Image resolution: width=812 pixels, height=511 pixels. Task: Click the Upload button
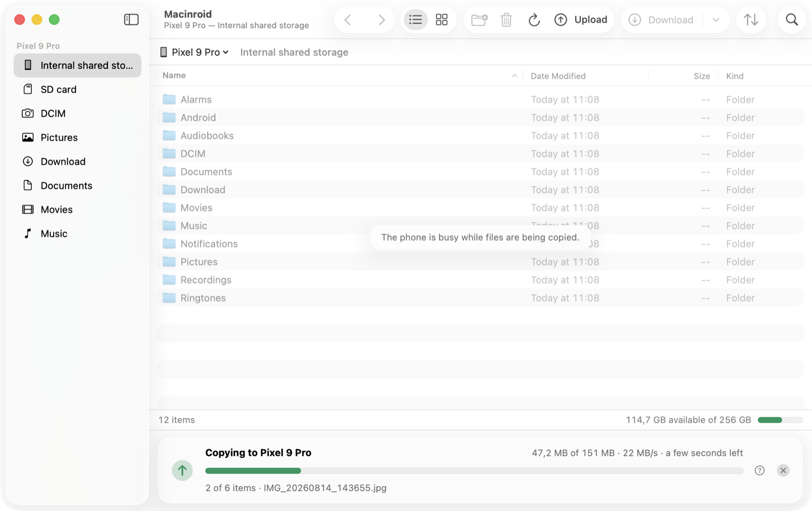coord(581,20)
